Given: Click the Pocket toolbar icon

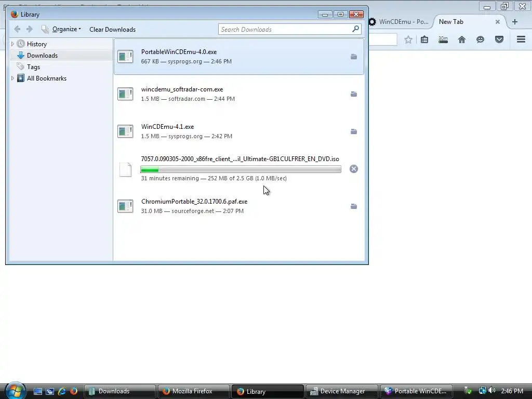Looking at the screenshot, I should [499, 39].
